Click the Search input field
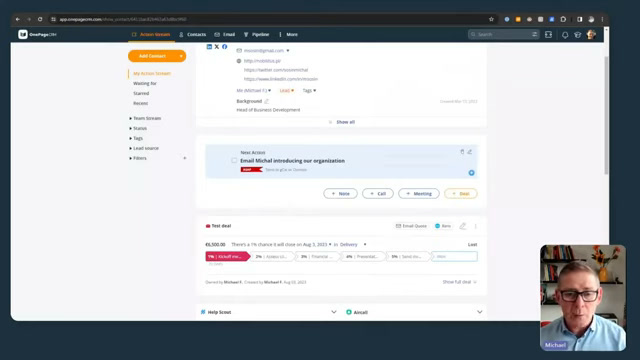Screen dimensions: 640x360 pyautogui.click(x=503, y=35)
